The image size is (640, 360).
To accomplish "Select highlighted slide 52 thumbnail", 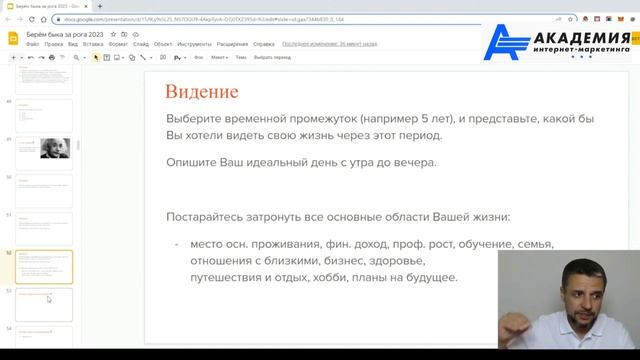I will coord(44,267).
